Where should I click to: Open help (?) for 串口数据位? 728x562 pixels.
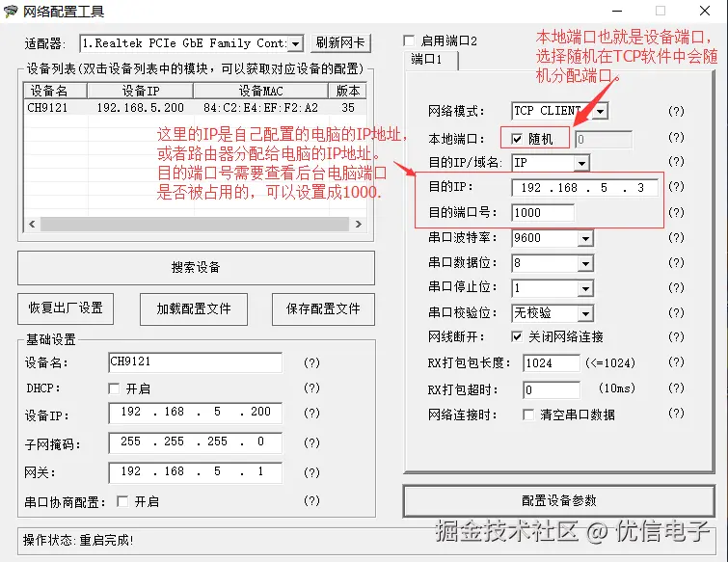(676, 262)
